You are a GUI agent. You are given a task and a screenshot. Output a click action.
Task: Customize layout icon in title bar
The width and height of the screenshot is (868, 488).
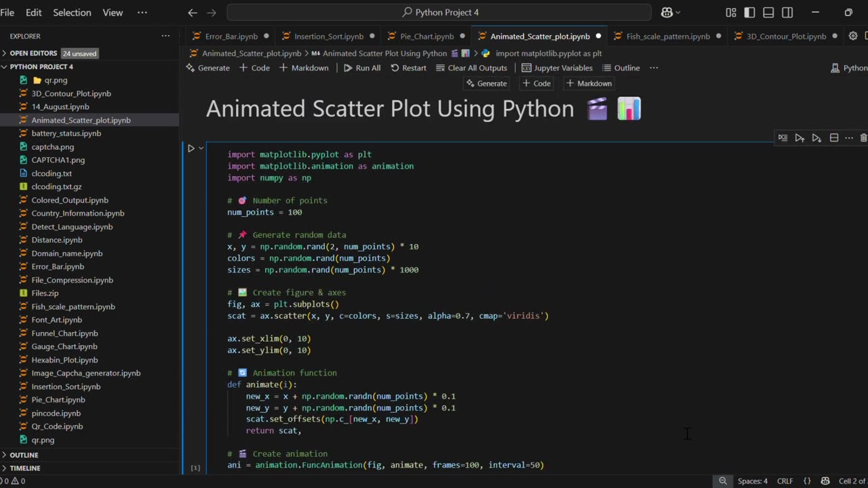731,12
